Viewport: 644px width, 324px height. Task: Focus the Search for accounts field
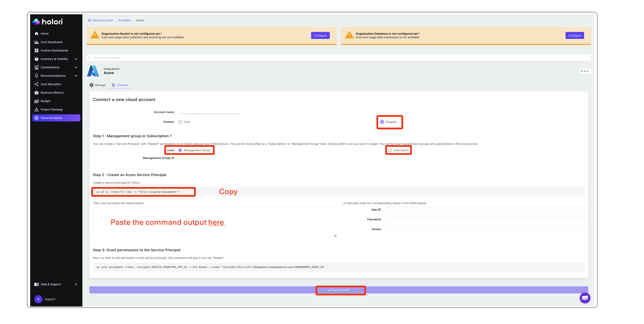(339, 57)
